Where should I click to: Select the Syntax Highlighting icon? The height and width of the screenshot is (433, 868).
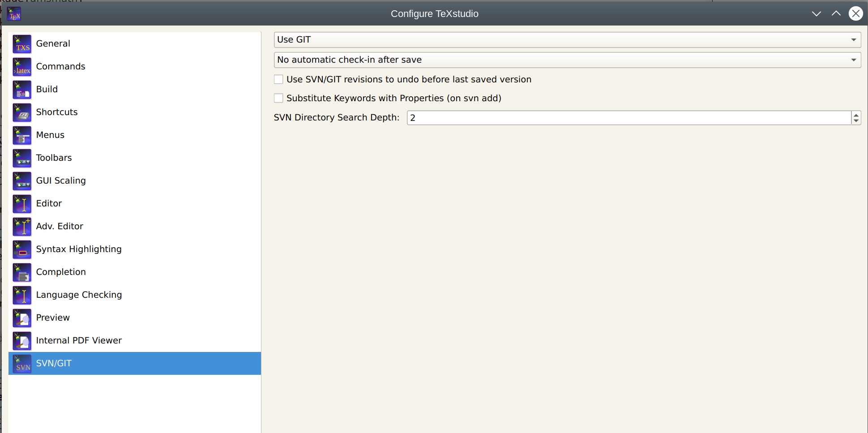[x=22, y=249]
